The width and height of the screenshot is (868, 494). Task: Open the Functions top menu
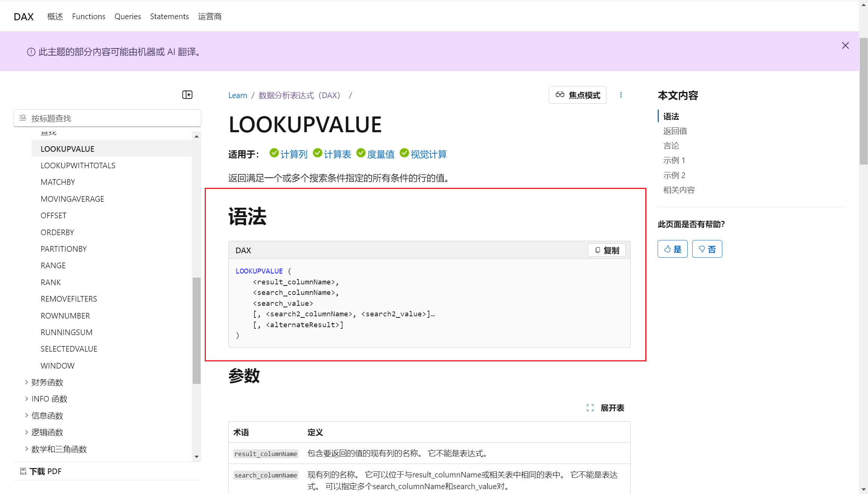(89, 17)
